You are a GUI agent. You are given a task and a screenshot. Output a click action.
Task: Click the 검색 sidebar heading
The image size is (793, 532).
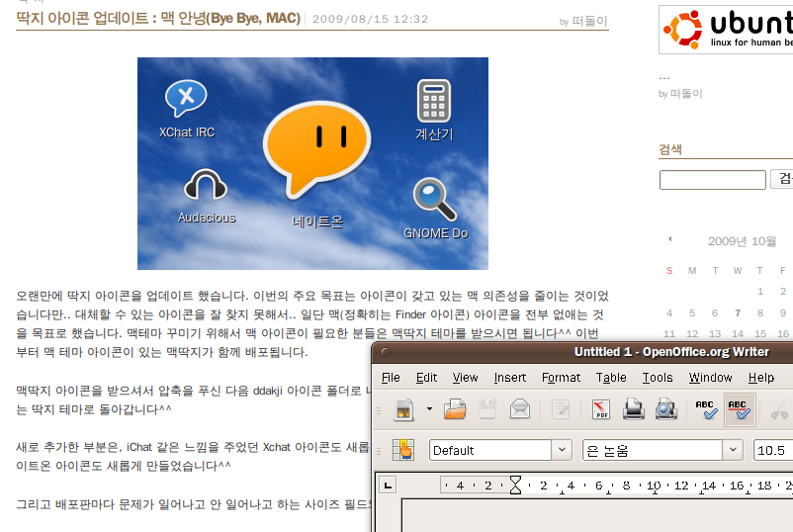point(670,149)
